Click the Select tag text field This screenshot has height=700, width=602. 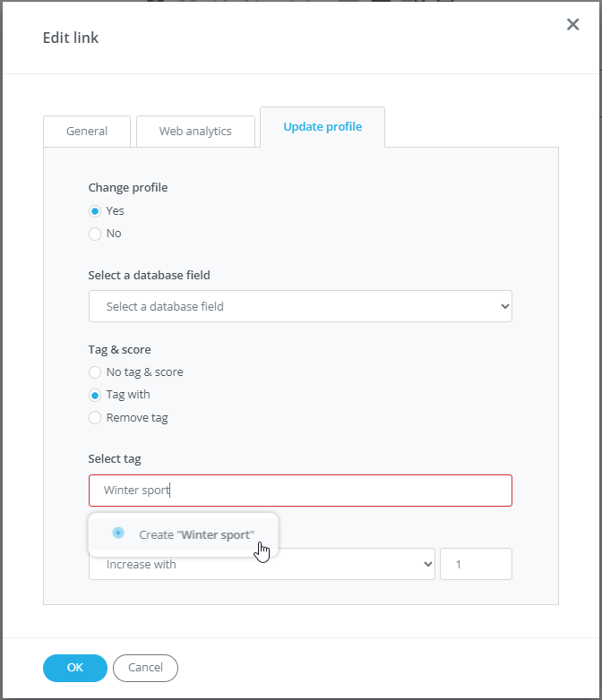click(x=300, y=491)
